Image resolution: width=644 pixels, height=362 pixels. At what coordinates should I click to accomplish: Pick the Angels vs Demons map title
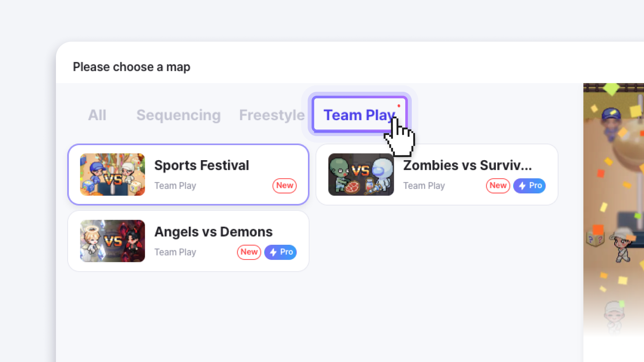coord(213,232)
